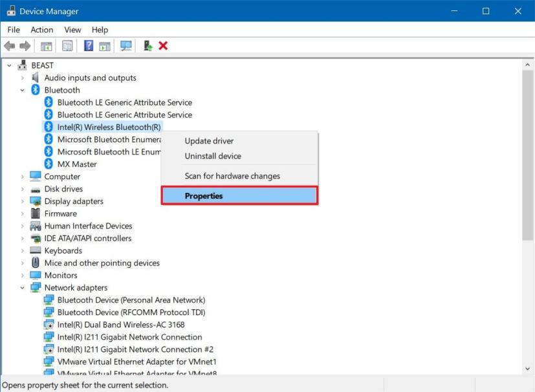This screenshot has height=392, width=535.
Task: Select VMware Virtual Ethernet Adapter for VMnet1
Action: (136, 362)
